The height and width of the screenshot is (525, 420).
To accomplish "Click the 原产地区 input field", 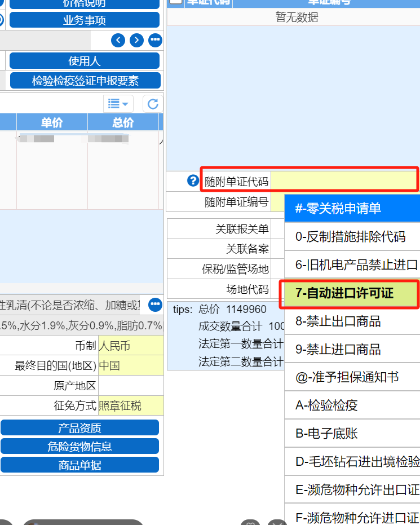I will coord(130,386).
